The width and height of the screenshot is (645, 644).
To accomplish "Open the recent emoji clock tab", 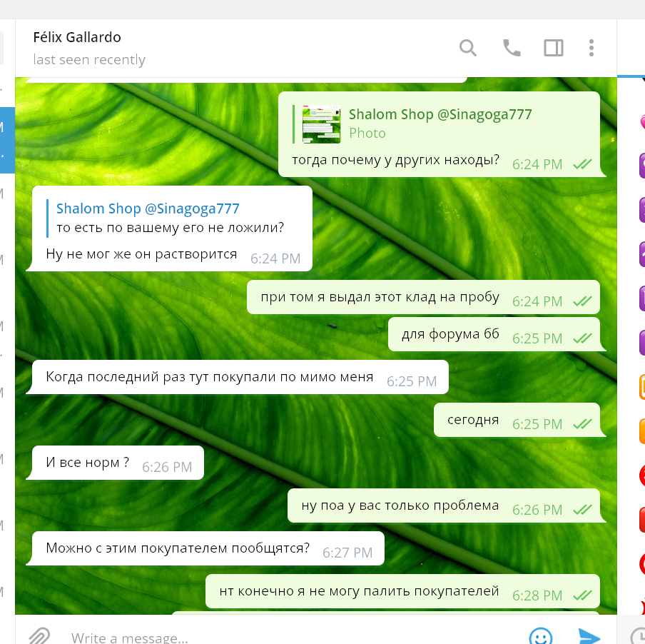I will coord(639,635).
